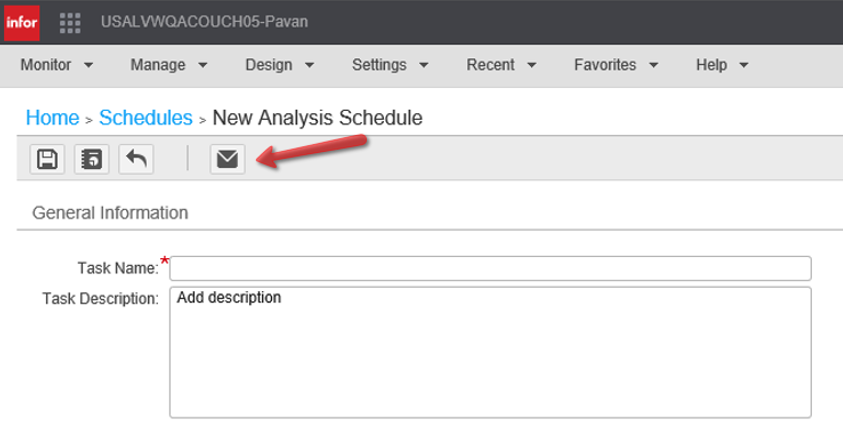This screenshot has width=843, height=431.
Task: Expand the Design menu arrow
Action: (x=310, y=66)
